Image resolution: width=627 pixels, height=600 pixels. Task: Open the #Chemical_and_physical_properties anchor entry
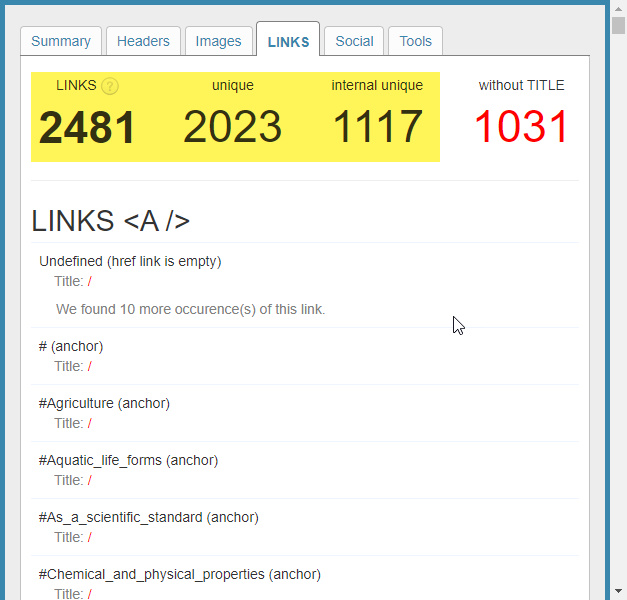pos(179,574)
